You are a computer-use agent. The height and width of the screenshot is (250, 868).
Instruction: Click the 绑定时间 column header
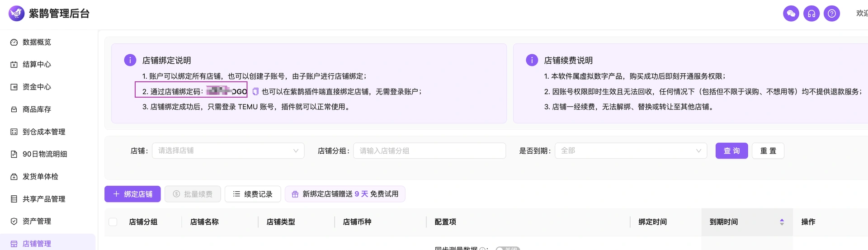click(x=653, y=222)
